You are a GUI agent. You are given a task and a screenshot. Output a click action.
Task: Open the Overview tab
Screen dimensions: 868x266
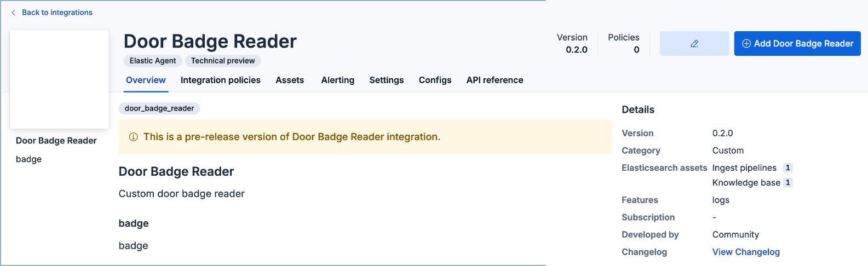tap(146, 80)
